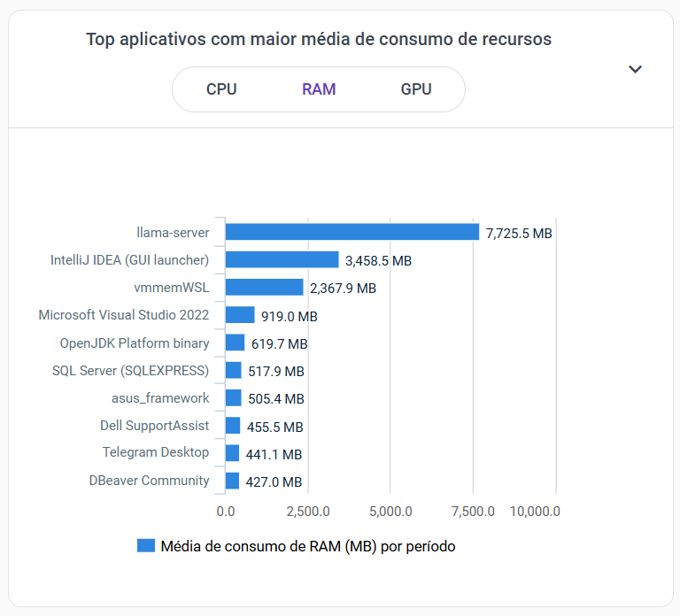The height and width of the screenshot is (616, 680).
Task: Switch to the CPU tab
Action: coord(221,89)
